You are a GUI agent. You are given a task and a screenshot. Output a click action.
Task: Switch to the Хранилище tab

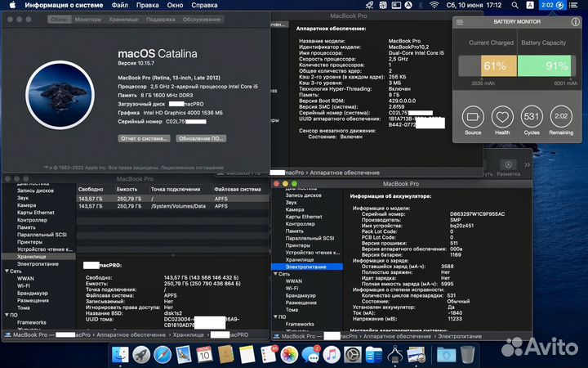[x=124, y=20]
